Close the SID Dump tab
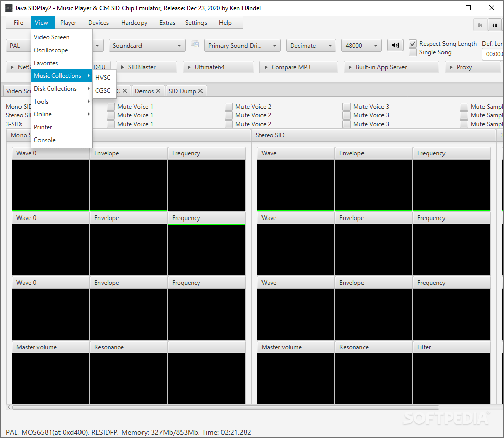The height and width of the screenshot is (438, 504). (200, 91)
